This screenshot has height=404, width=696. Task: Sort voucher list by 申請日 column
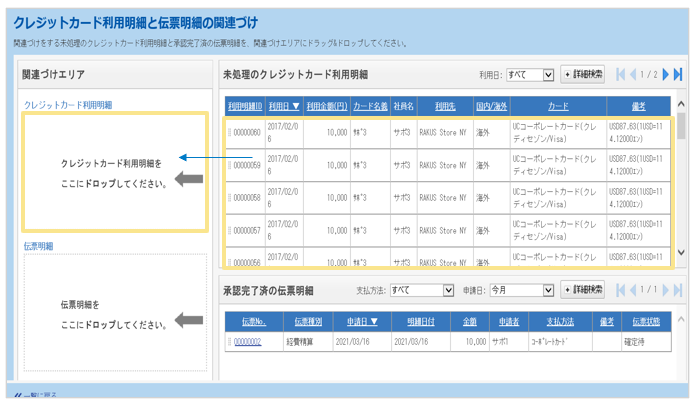point(360,322)
